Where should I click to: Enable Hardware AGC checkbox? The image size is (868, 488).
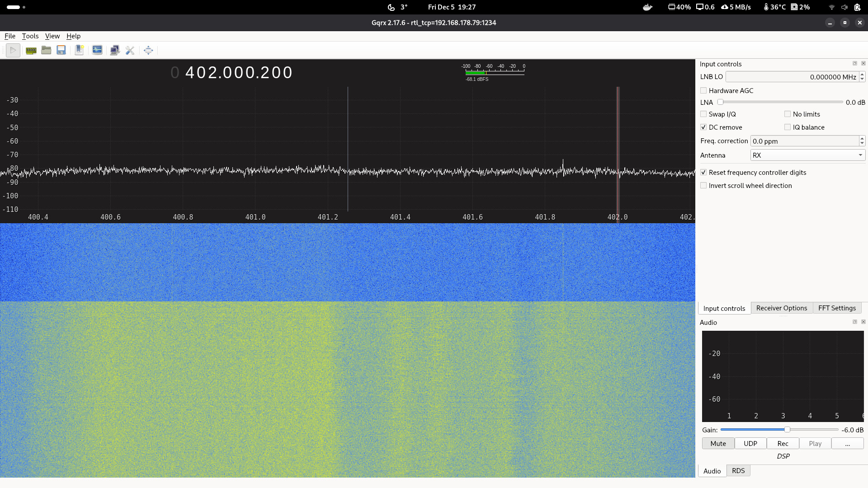[703, 91]
